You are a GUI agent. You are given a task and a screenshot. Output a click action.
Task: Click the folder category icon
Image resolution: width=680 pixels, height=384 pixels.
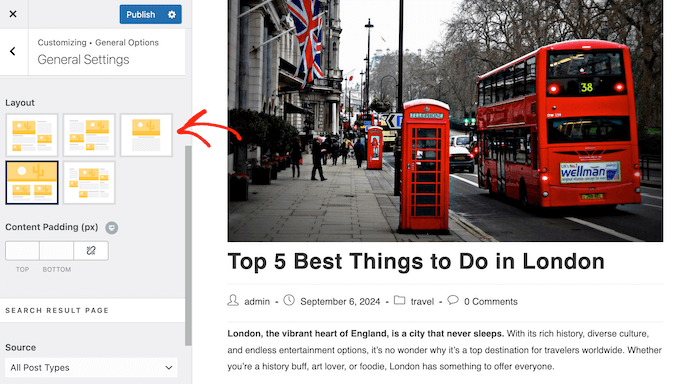point(399,300)
